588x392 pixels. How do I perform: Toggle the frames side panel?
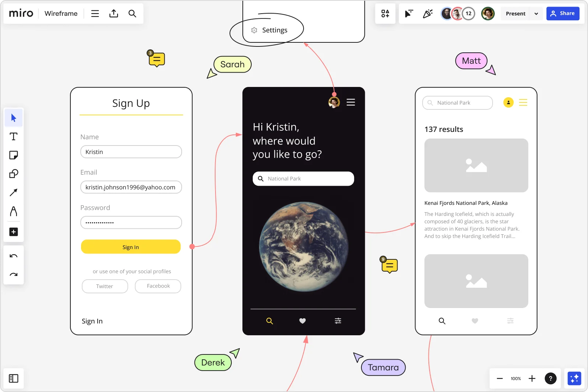14,378
